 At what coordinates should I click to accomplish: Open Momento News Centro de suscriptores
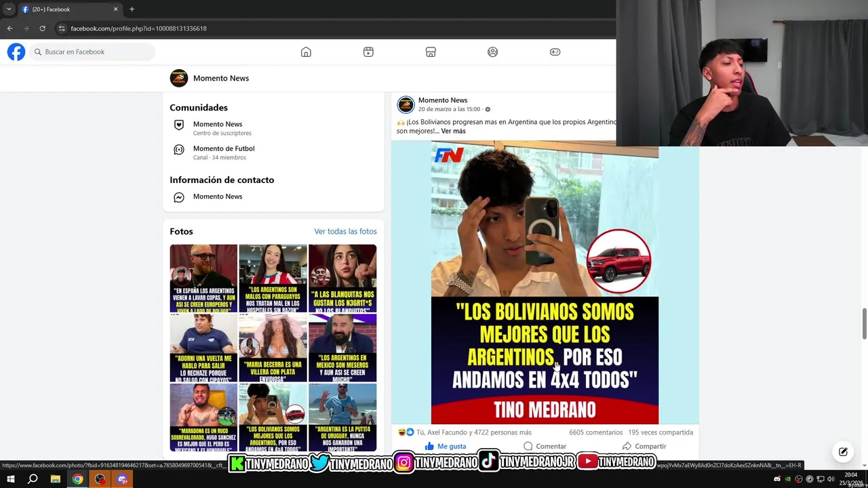pos(218,128)
